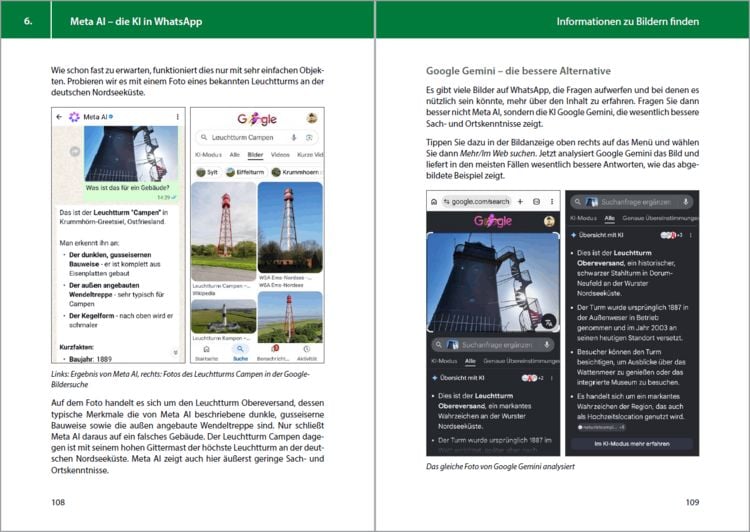Tap the forward icon beside the sent lighthouse photo
This screenshot has width=750, height=532.
tap(75, 151)
